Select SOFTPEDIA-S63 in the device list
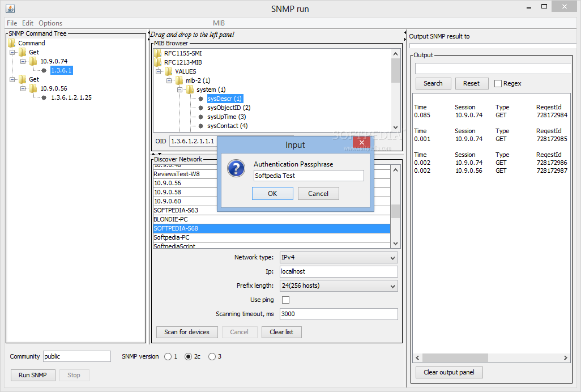 click(x=272, y=211)
